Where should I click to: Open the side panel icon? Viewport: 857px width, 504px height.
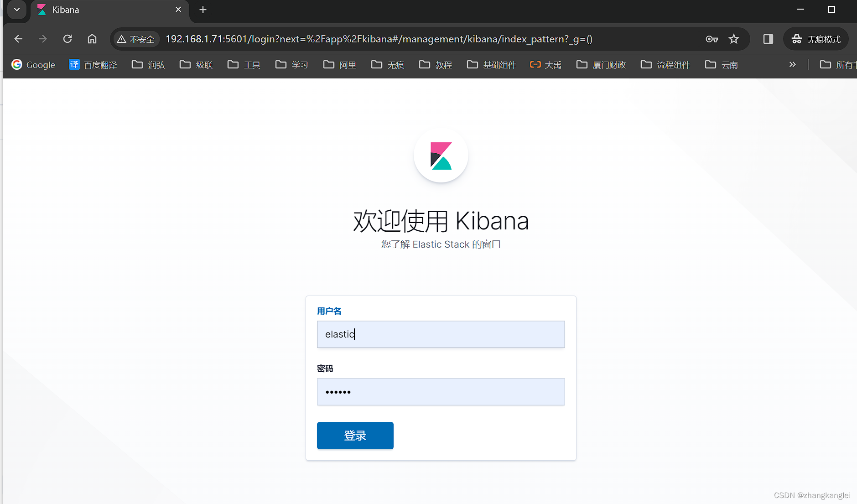[x=768, y=39]
